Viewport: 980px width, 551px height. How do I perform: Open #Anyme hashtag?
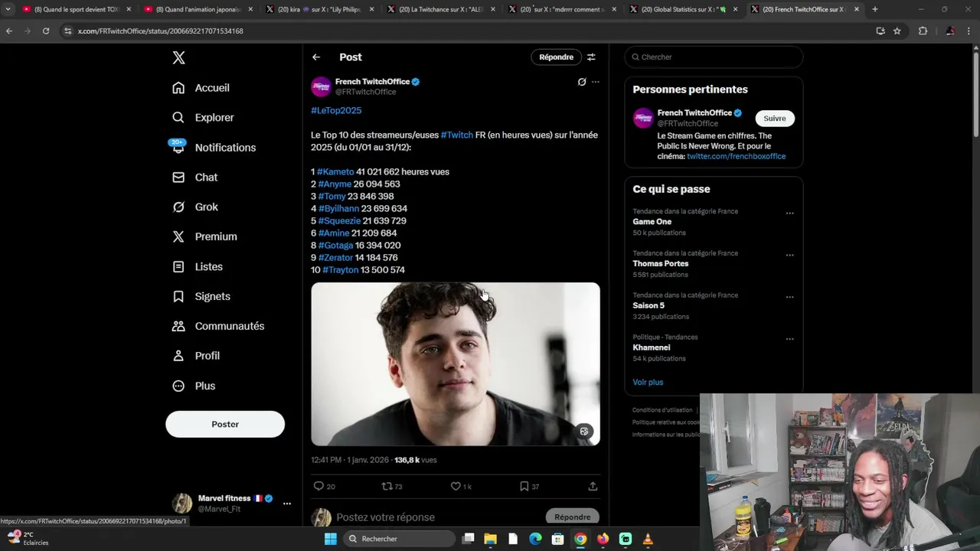pyautogui.click(x=335, y=184)
